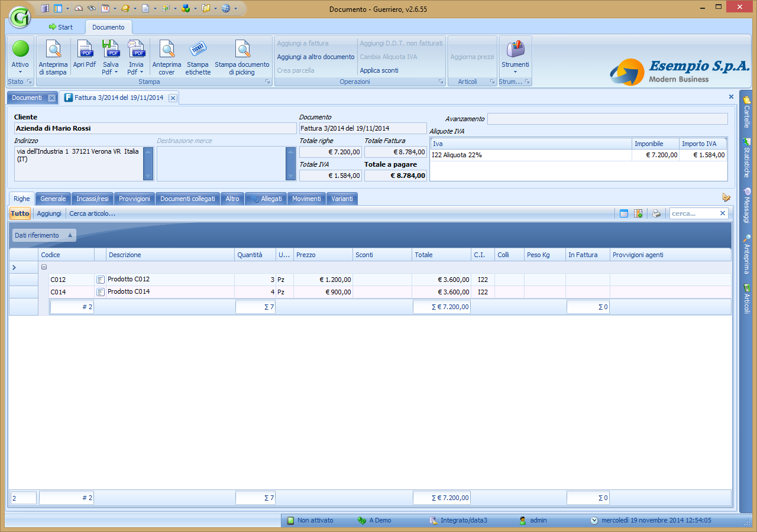Click Applica sconti
The height and width of the screenshot is (532, 757).
379,70
